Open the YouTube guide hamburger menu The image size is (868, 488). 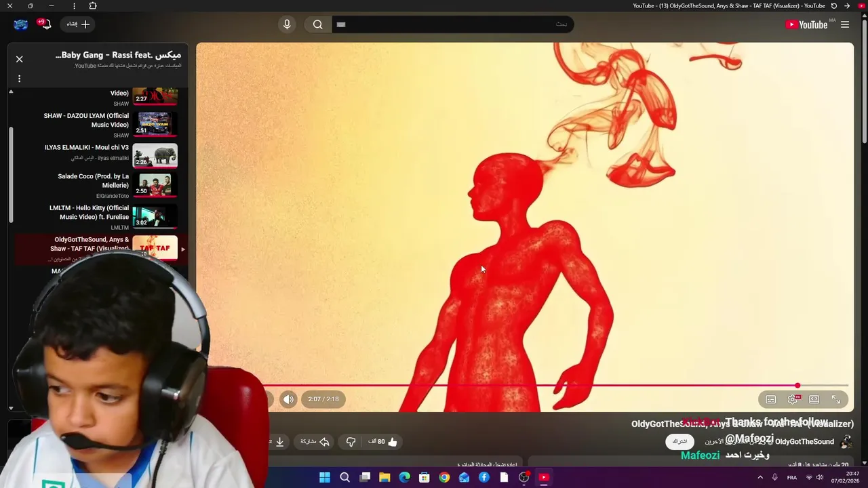tap(845, 24)
